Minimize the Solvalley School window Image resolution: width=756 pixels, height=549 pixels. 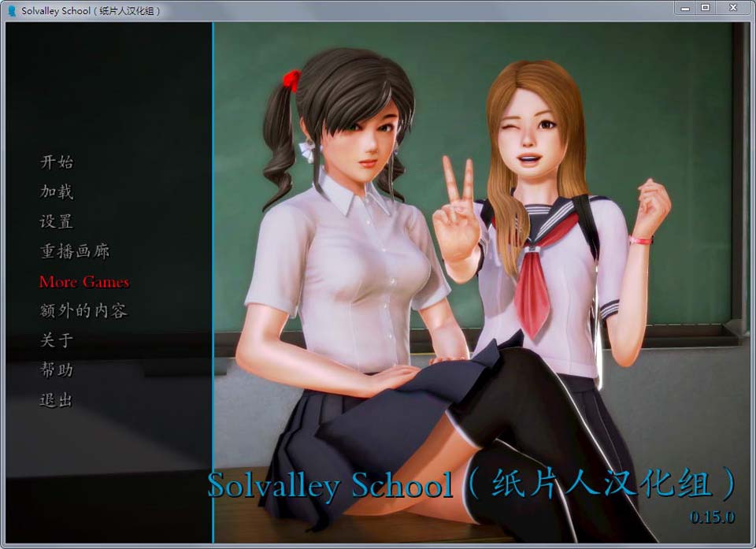coord(684,8)
